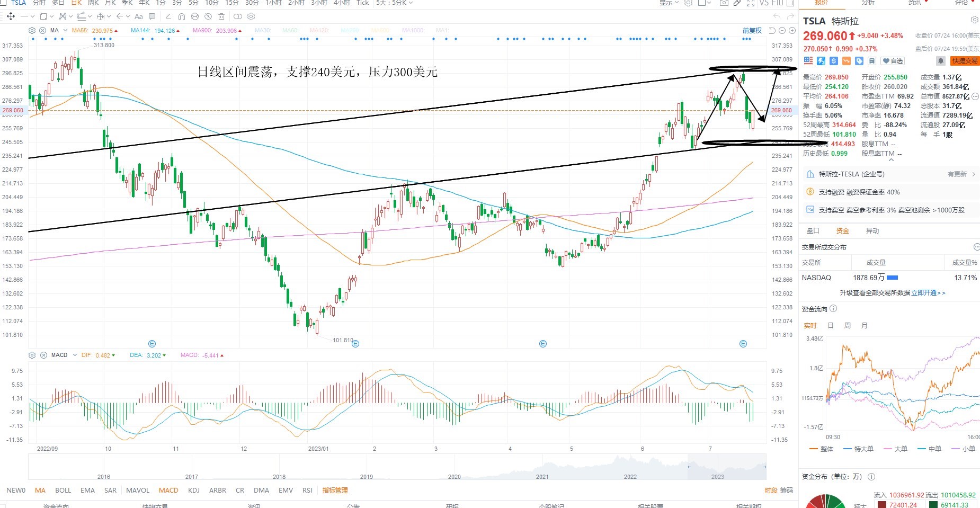Screen dimensions: 980x508
Task: Set a price alert with bell icon
Action: click(x=941, y=61)
